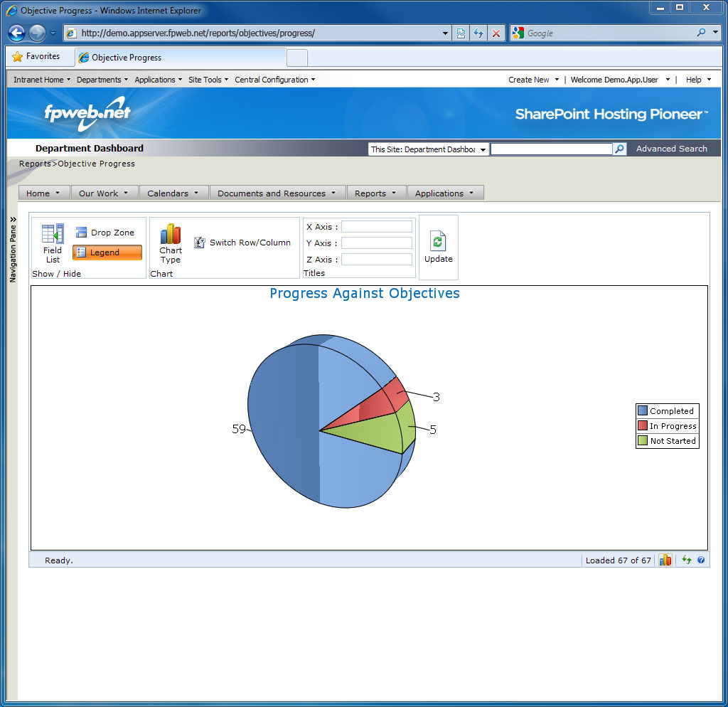
Task: Expand the Create New dropdown
Action: point(533,80)
